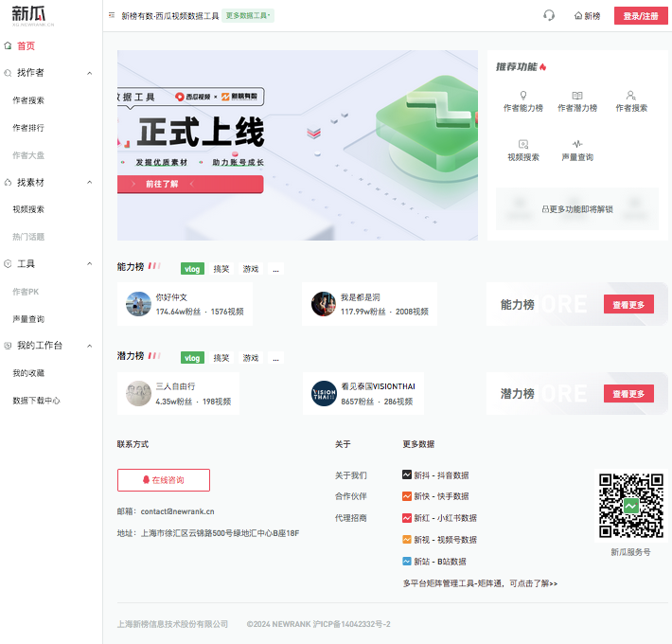Collapse the 找作者 sidebar section

point(89,73)
